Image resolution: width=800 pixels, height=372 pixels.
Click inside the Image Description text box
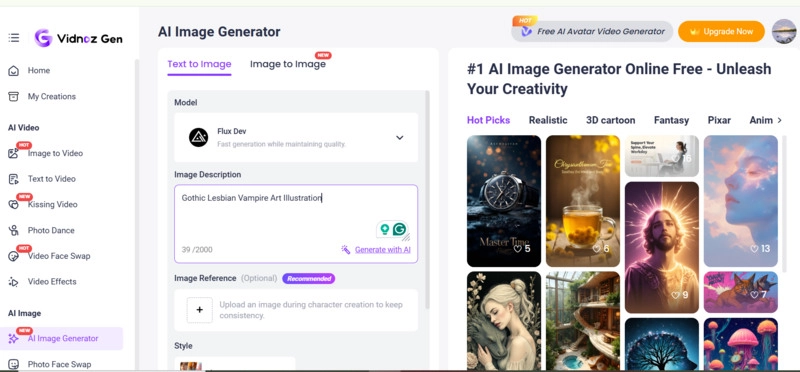pos(296,224)
